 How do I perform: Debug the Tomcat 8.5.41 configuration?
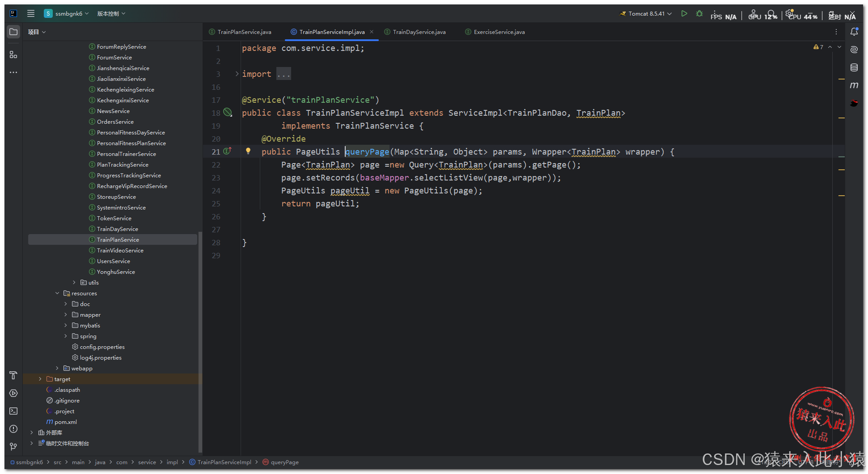point(699,13)
